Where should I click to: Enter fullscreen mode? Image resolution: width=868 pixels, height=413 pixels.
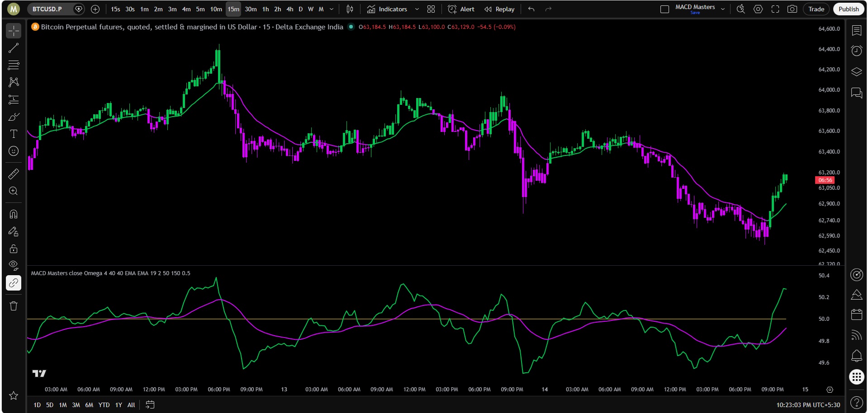(775, 9)
